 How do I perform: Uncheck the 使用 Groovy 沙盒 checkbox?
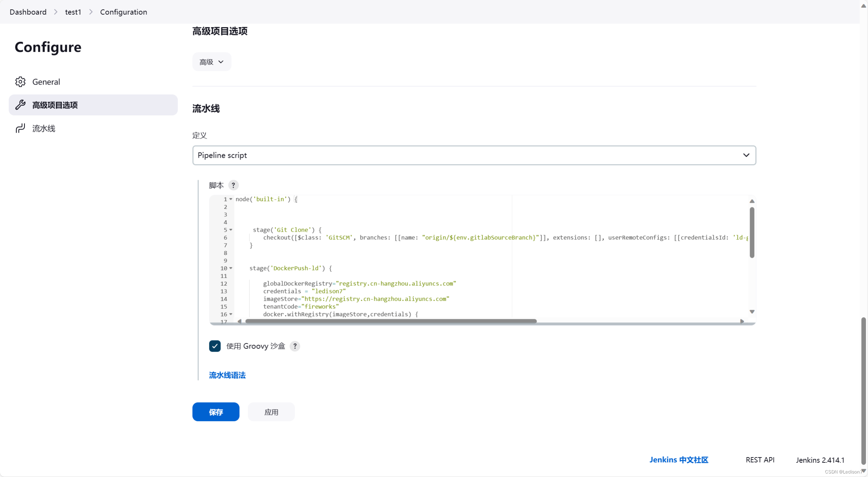tap(215, 346)
